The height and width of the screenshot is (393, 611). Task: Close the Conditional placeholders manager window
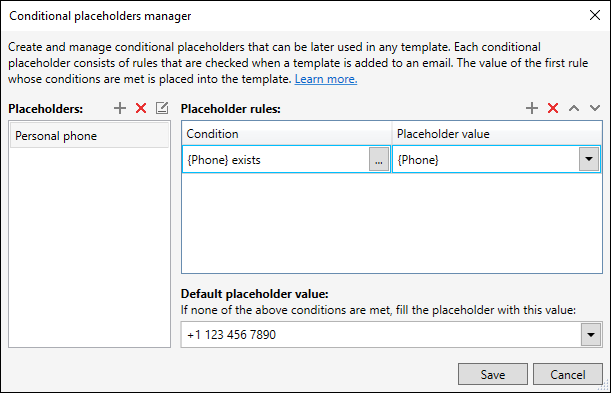click(595, 15)
